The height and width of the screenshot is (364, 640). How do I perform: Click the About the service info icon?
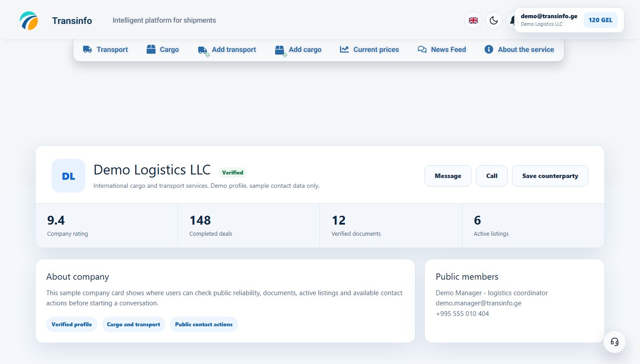pos(489,49)
